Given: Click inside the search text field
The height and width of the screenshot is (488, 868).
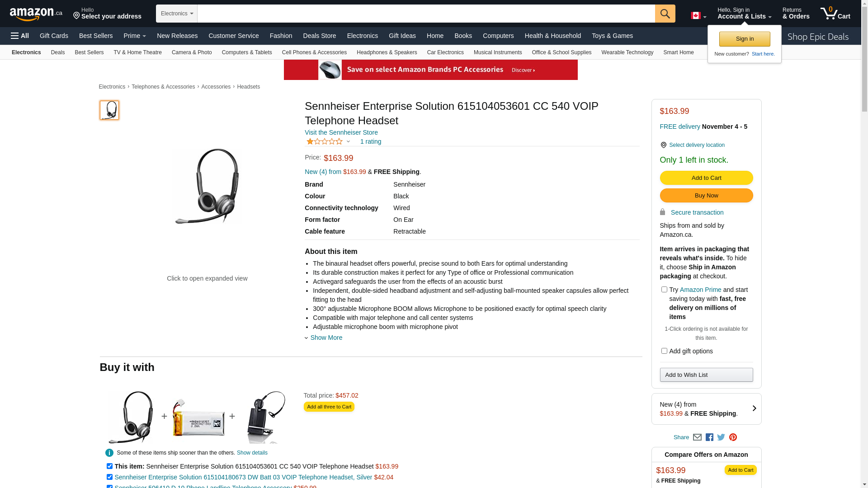Looking at the screenshot, I should point(426,14).
